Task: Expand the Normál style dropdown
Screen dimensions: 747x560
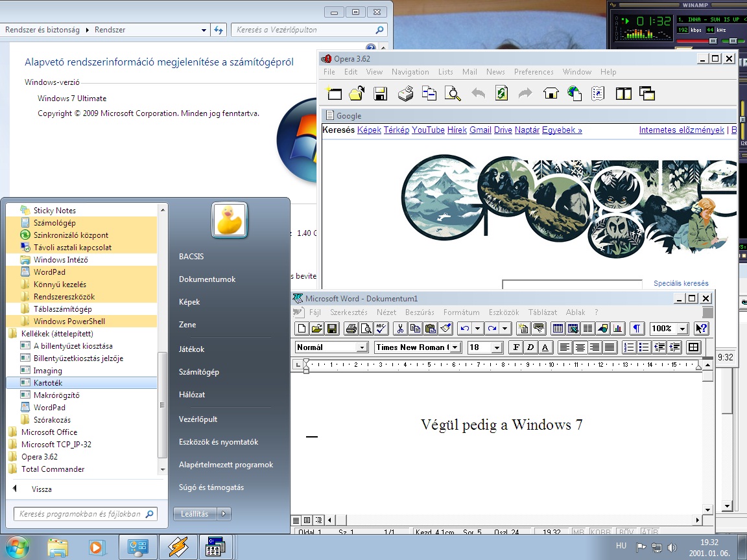Action: point(362,347)
